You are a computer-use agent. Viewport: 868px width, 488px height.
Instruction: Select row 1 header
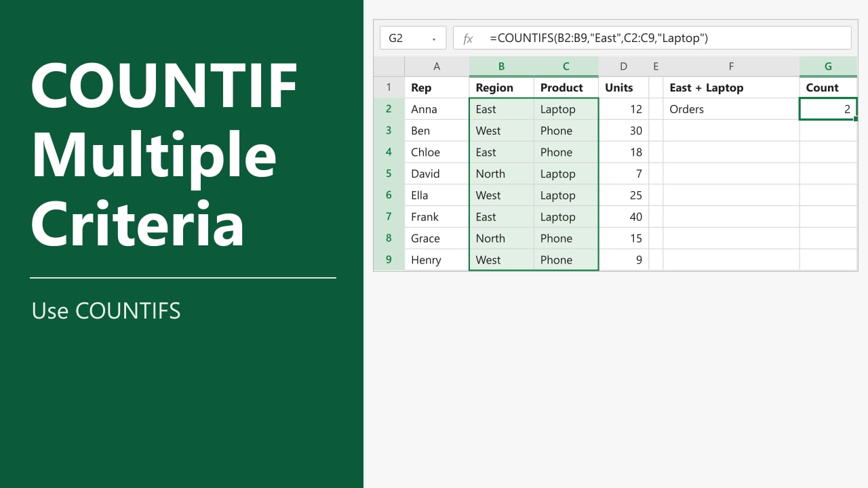pyautogui.click(x=389, y=87)
